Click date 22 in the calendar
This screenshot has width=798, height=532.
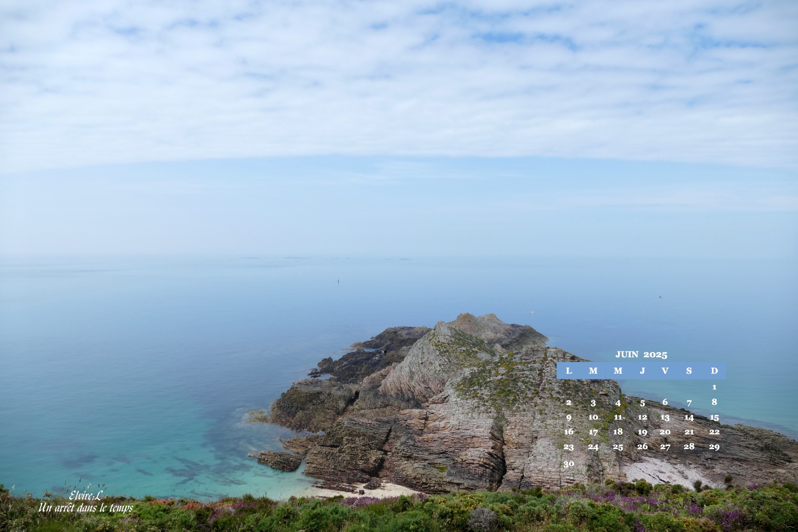point(714,432)
